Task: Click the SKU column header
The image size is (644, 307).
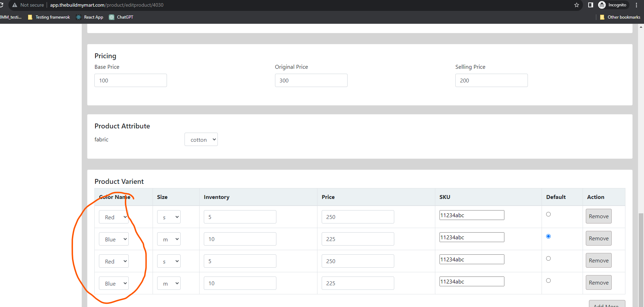Action: 445,197
